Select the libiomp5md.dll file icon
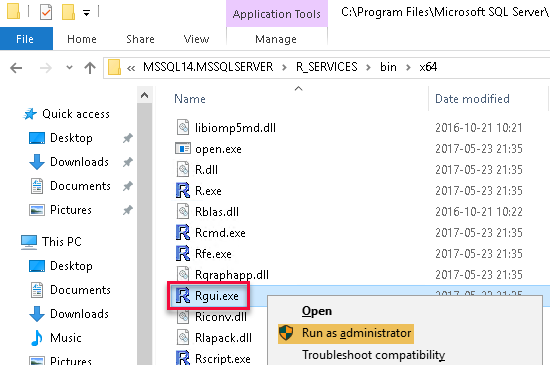 (x=183, y=127)
